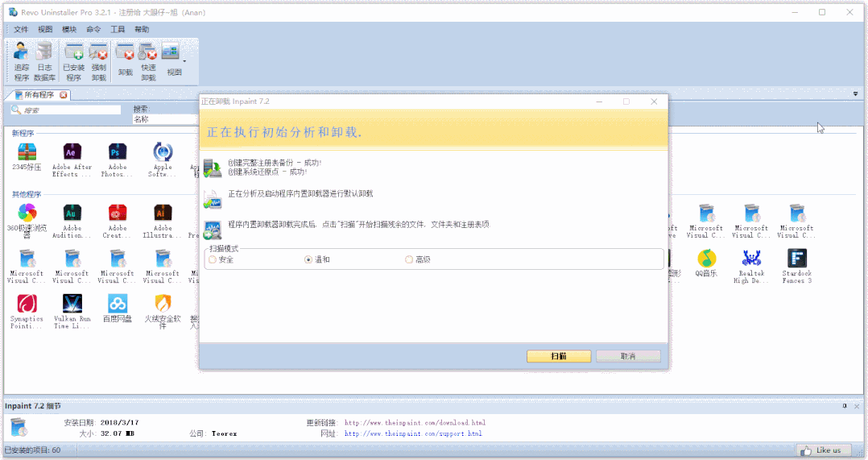Open the 文件 menu

(21, 29)
